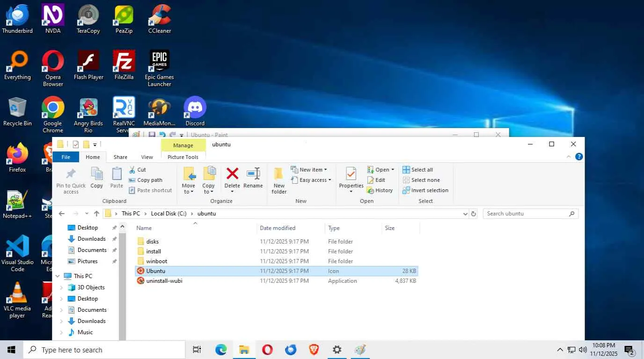Click the New folder icon in the title bar

pyautogui.click(x=86, y=144)
